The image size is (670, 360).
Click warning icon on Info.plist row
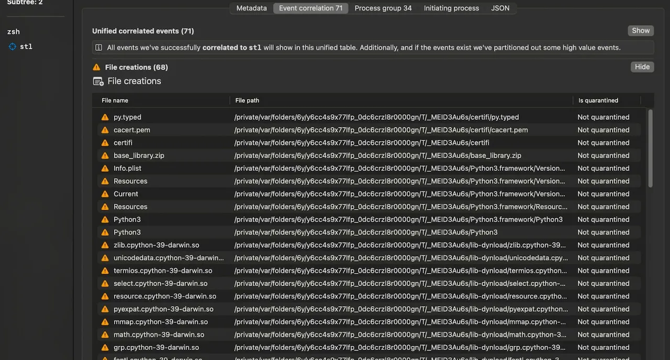(x=105, y=168)
